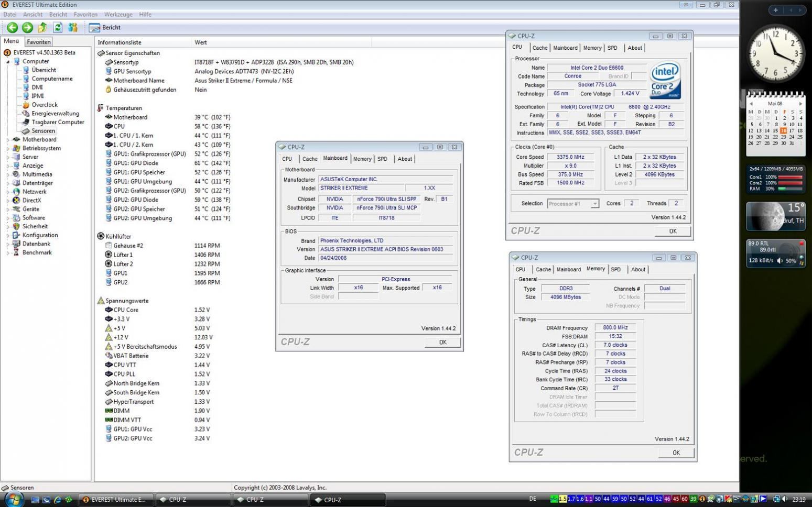
Task: Click the Gehäusezutritt gefunden lock icon
Action: click(x=109, y=90)
